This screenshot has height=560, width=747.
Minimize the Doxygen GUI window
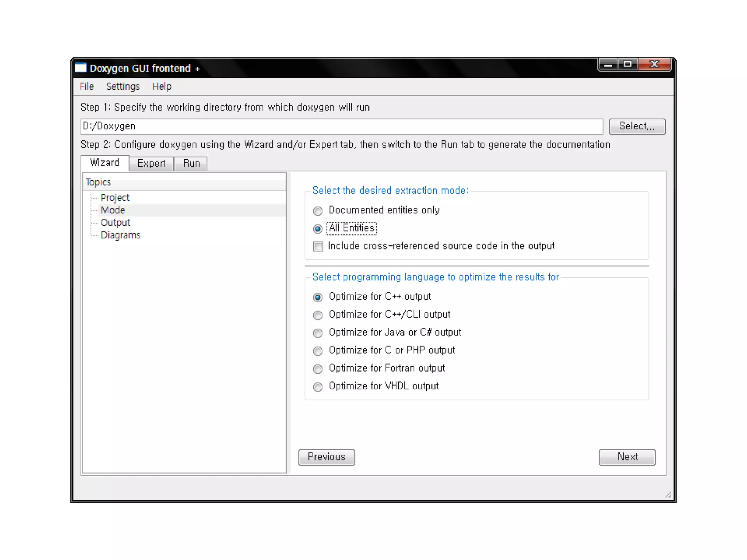tap(608, 65)
